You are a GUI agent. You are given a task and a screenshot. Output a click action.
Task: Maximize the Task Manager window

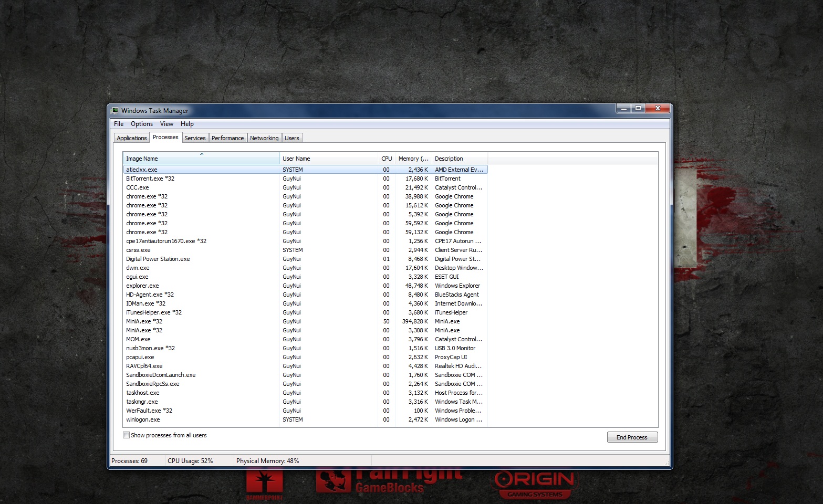[x=638, y=109]
